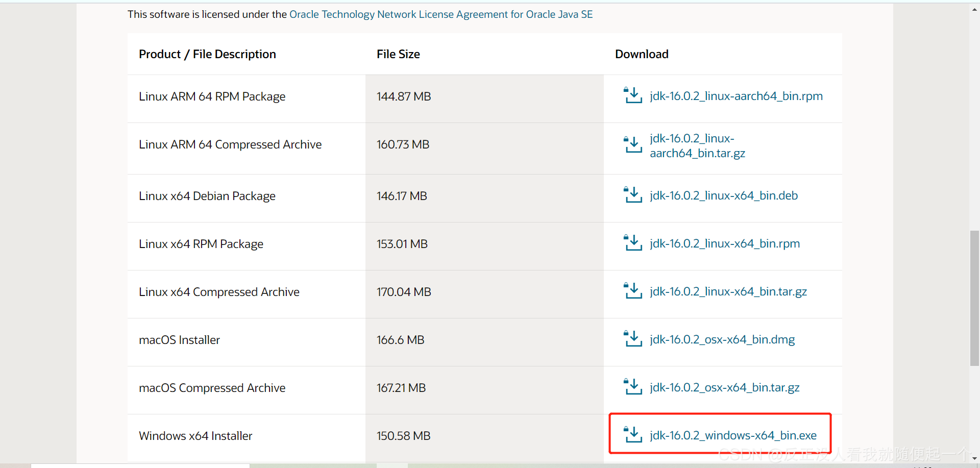This screenshot has width=980, height=468.
Task: Click download icon for linux-x64_bin.deb
Action: (633, 195)
